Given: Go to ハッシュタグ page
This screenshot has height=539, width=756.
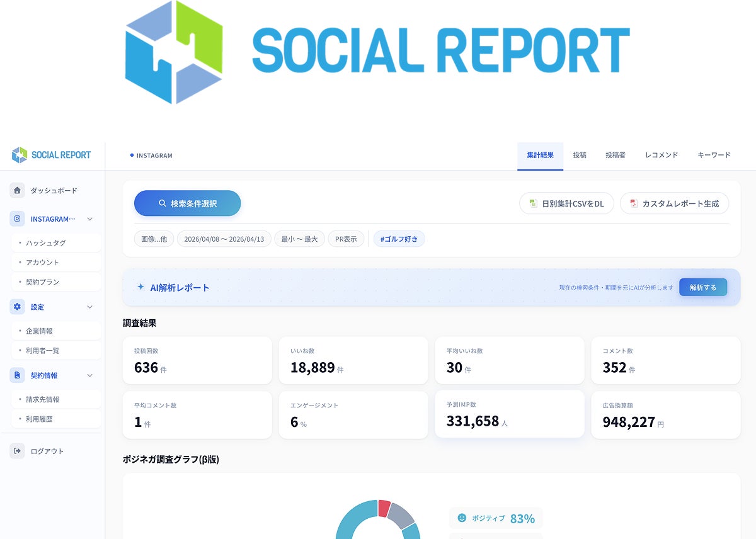Looking at the screenshot, I should [x=57, y=242].
